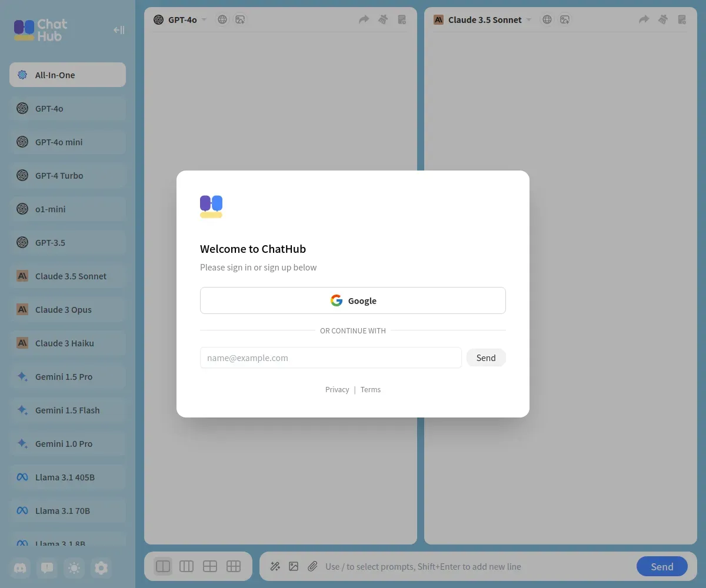This screenshot has width=706, height=588.
Task: Toggle the light/dark theme sun icon
Action: [74, 568]
